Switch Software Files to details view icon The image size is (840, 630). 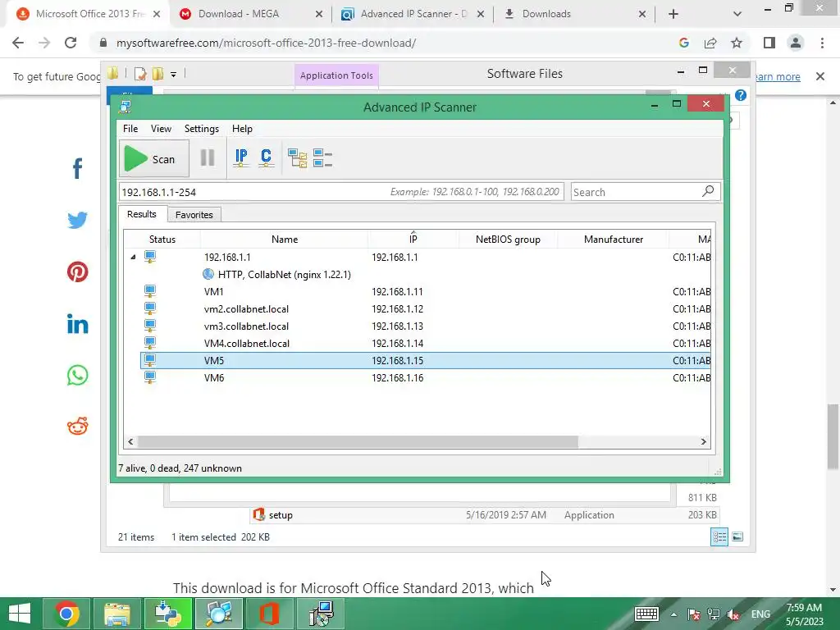(719, 536)
